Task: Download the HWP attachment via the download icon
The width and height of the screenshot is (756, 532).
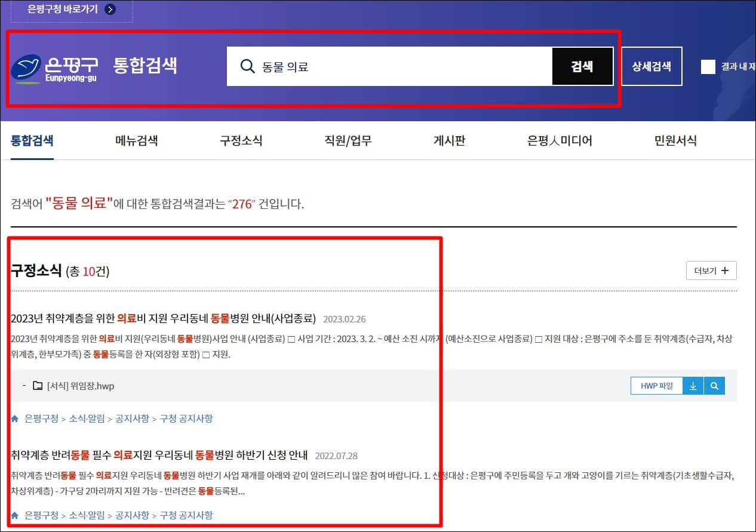Action: click(693, 386)
